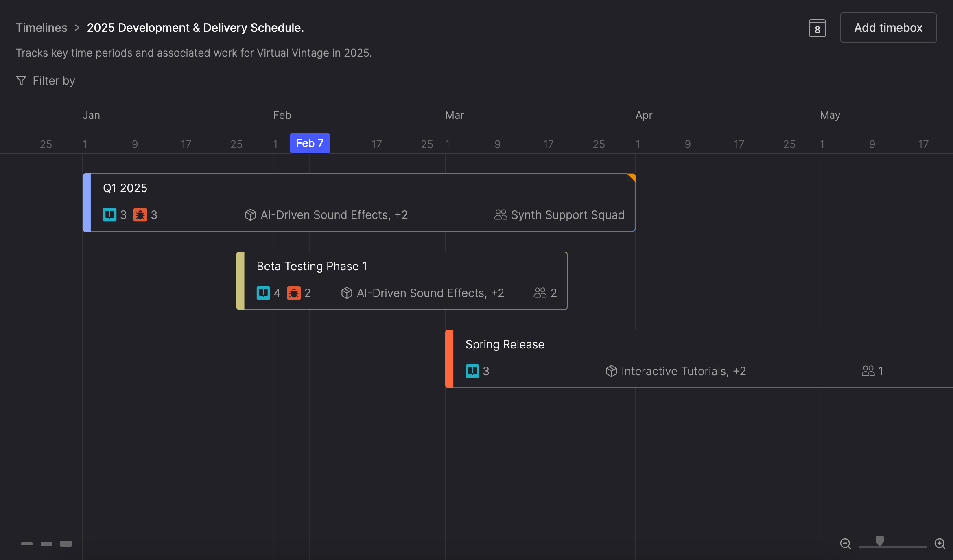Image resolution: width=953 pixels, height=560 pixels.
Task: Open the Filter by dropdown
Action: 46,81
